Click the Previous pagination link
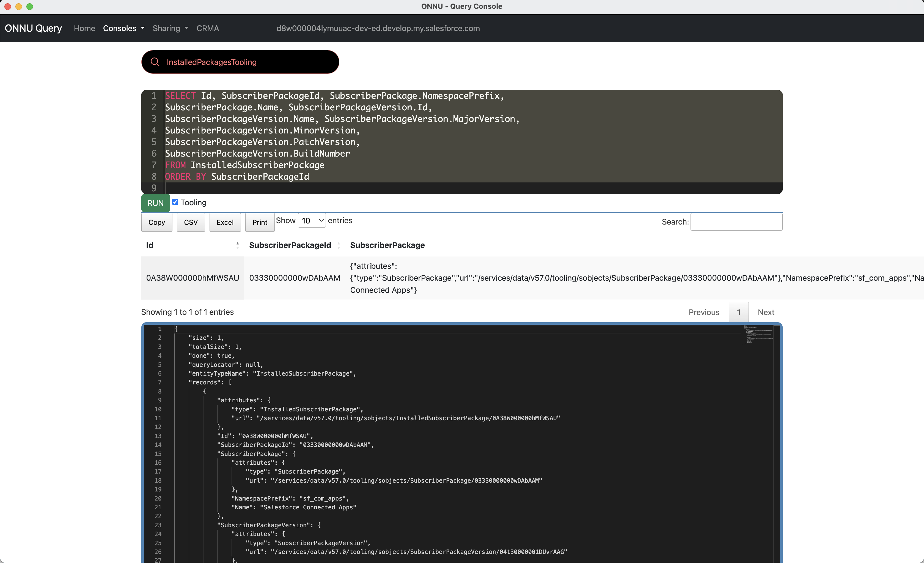 tap(704, 312)
